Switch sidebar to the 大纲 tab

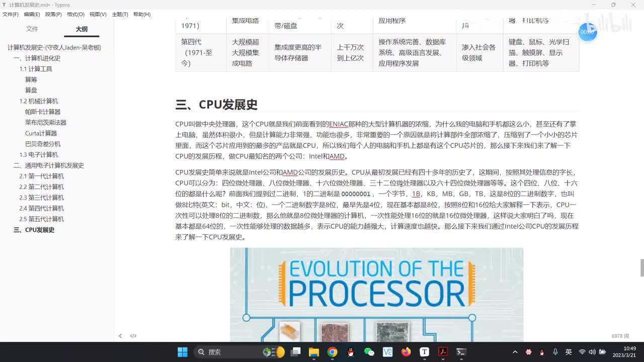click(82, 29)
